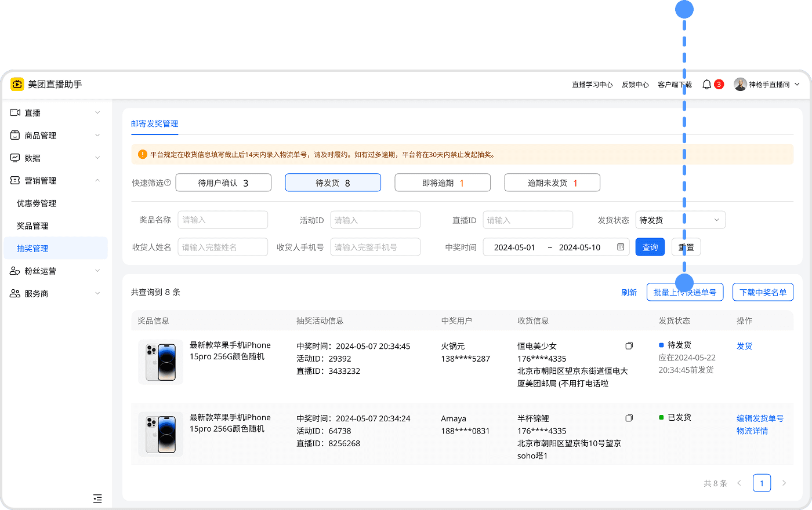This screenshot has width=812, height=510.
Task: Open the 神枪手直播间 account dropdown arrow
Action: click(797, 85)
